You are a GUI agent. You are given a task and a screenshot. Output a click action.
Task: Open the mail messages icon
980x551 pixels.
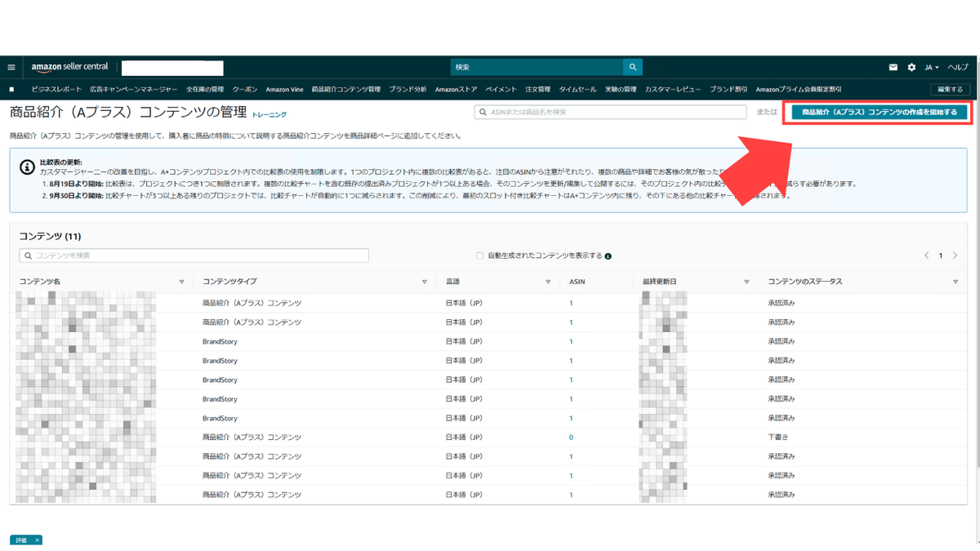(x=893, y=68)
